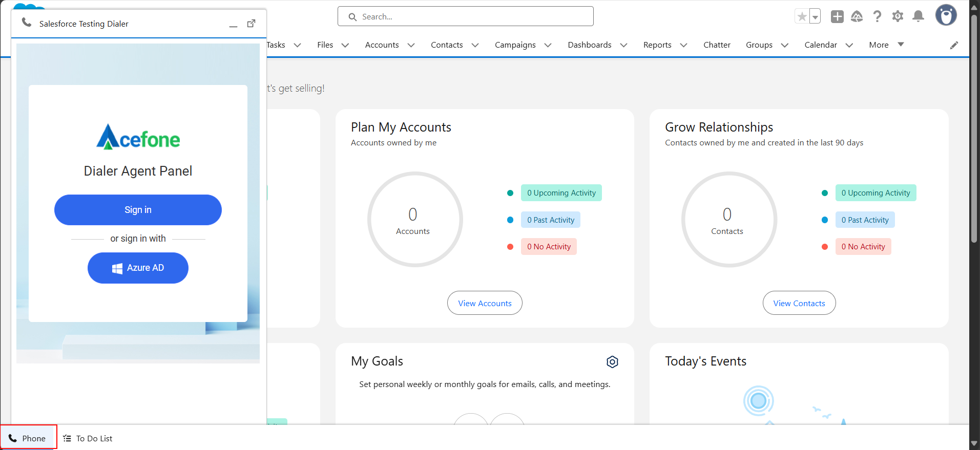This screenshot has width=980, height=450.
Task: Select Contacts 0 Past Activity badge
Action: (865, 220)
